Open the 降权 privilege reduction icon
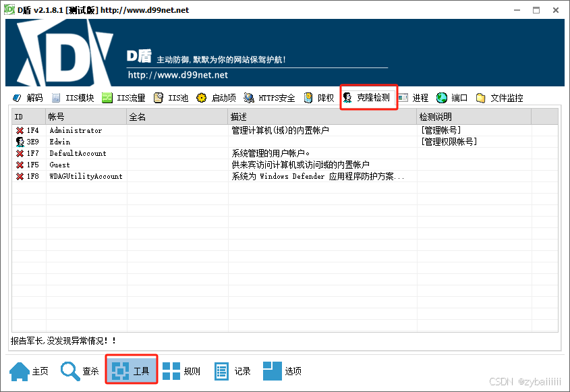The width and height of the screenshot is (570, 392). pos(308,98)
